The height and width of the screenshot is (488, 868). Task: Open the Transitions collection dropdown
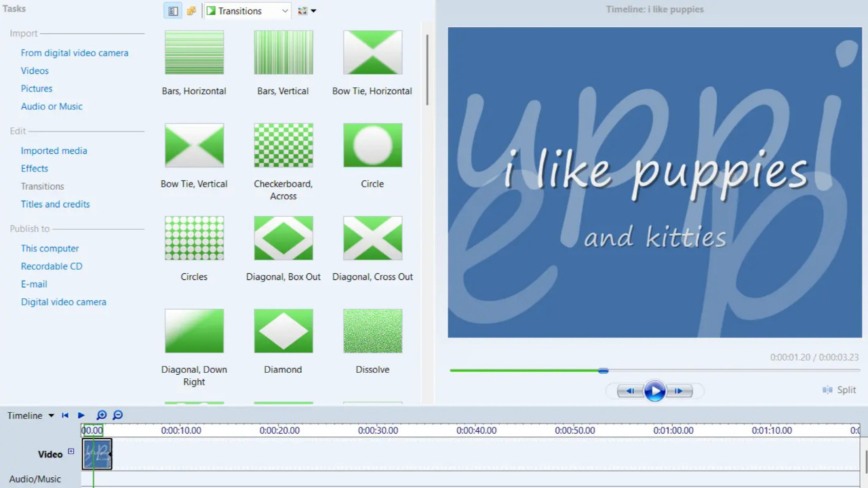tap(248, 11)
